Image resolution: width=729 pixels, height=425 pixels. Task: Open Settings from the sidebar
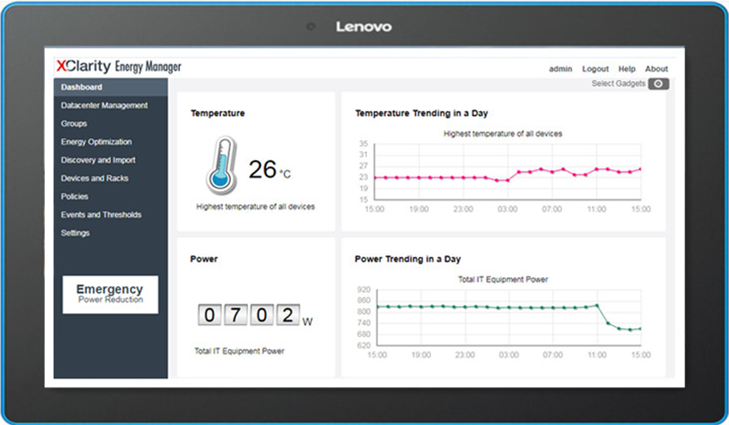[x=75, y=233]
